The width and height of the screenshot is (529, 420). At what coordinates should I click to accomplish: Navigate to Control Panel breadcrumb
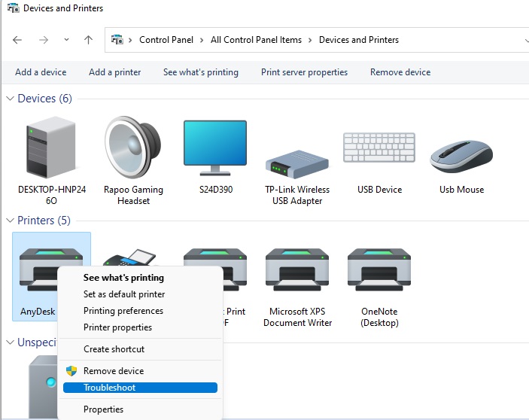[x=166, y=40]
